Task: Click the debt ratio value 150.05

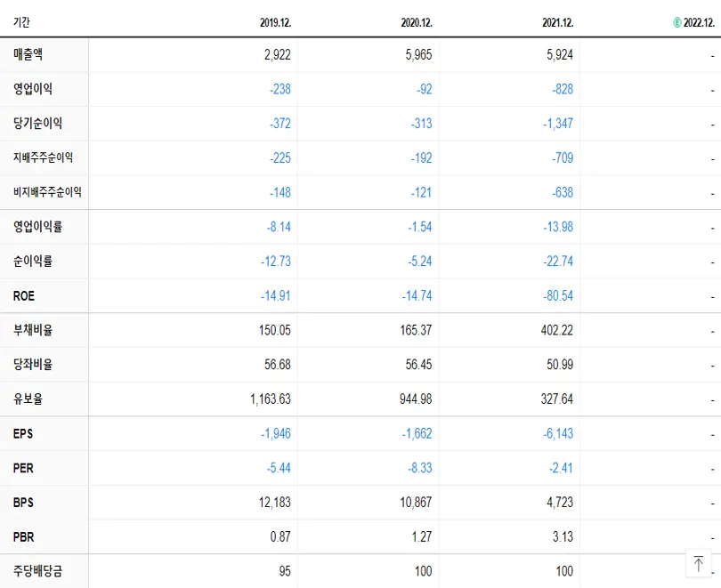Action: click(x=274, y=330)
